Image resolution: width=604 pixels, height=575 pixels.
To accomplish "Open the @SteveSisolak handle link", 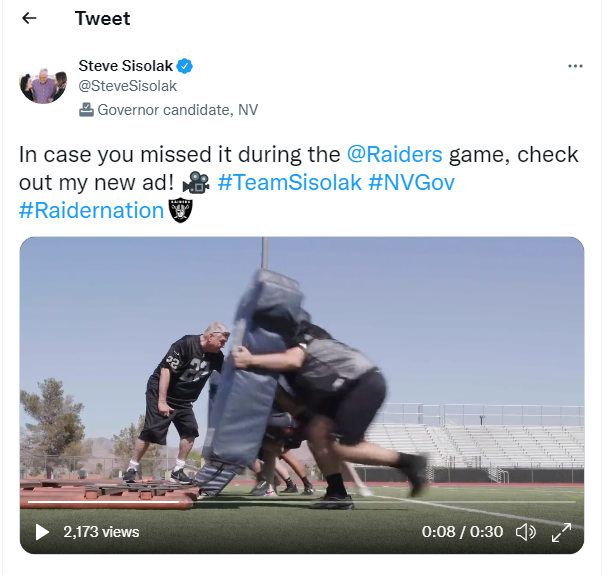I will pyautogui.click(x=128, y=86).
